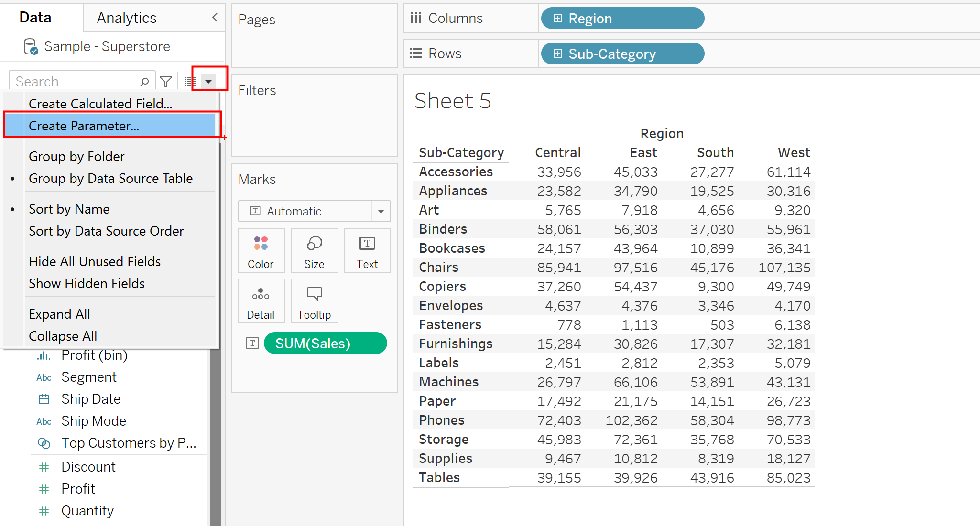Click the SUM(Sales) pill on Marks card
The image size is (980, 526).
tap(325, 344)
